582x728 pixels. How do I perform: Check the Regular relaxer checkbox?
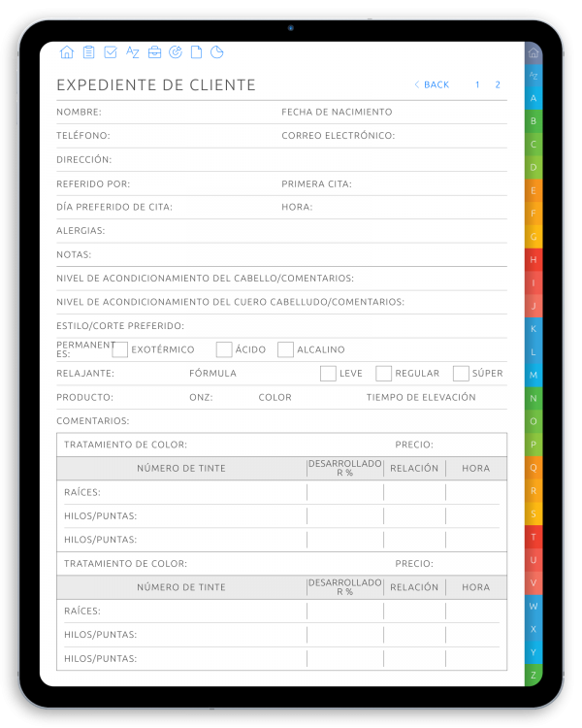click(383, 374)
